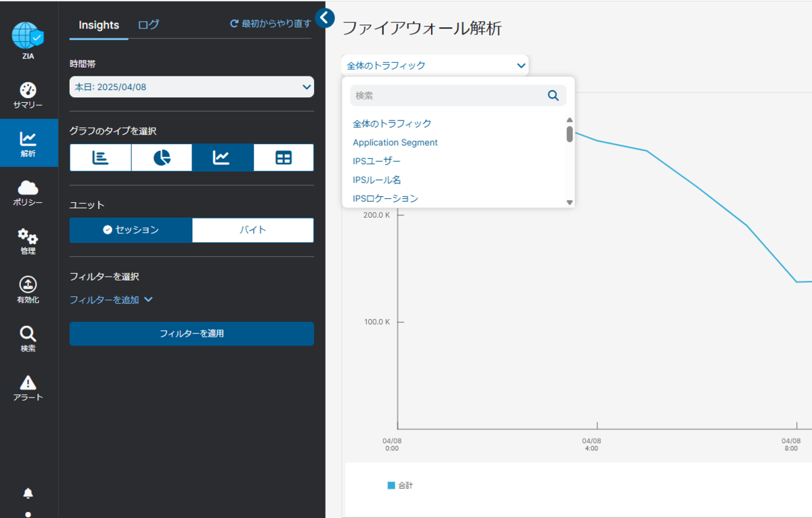This screenshot has width=812, height=518.
Task: Click 最初からやり直す reset link
Action: 271,24
